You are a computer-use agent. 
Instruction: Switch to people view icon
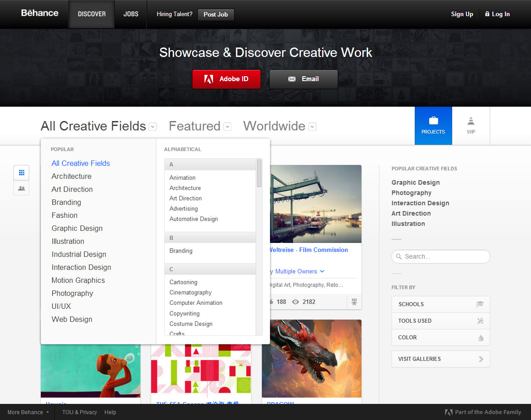click(x=22, y=188)
